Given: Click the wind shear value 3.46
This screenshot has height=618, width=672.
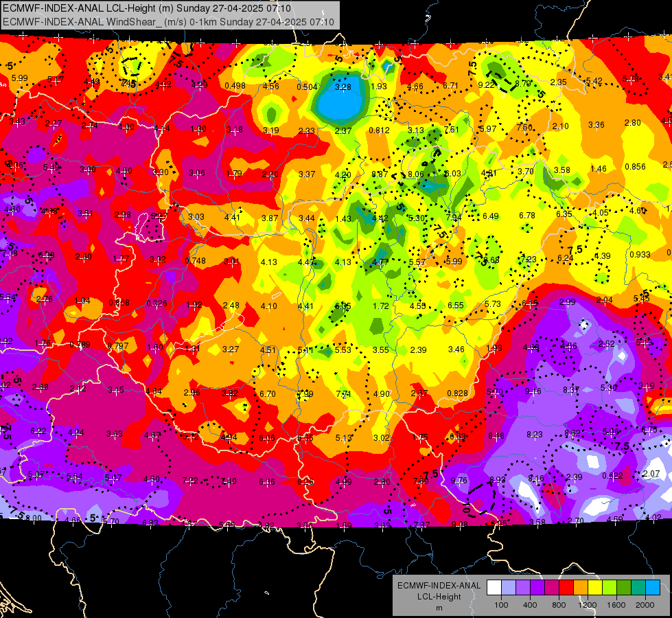Looking at the screenshot, I should (456, 349).
